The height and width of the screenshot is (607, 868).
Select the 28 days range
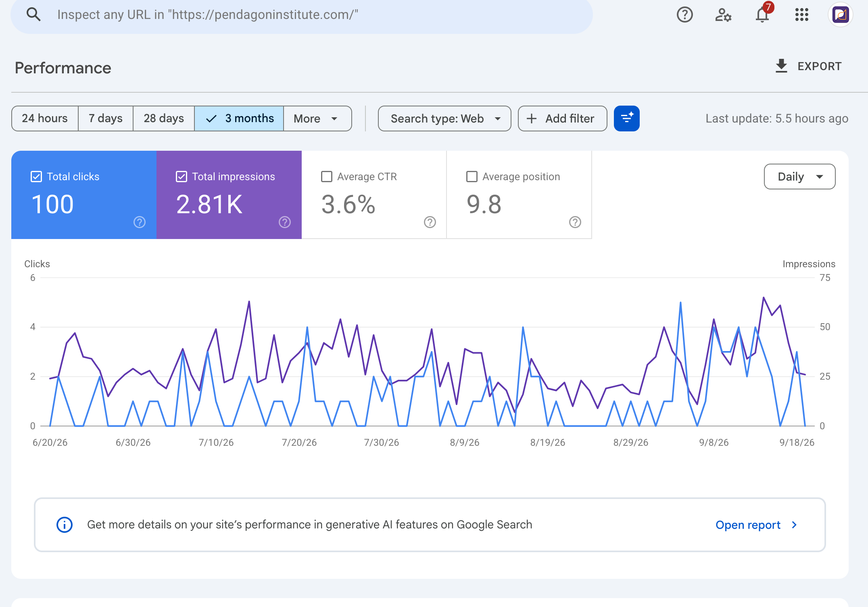(164, 118)
